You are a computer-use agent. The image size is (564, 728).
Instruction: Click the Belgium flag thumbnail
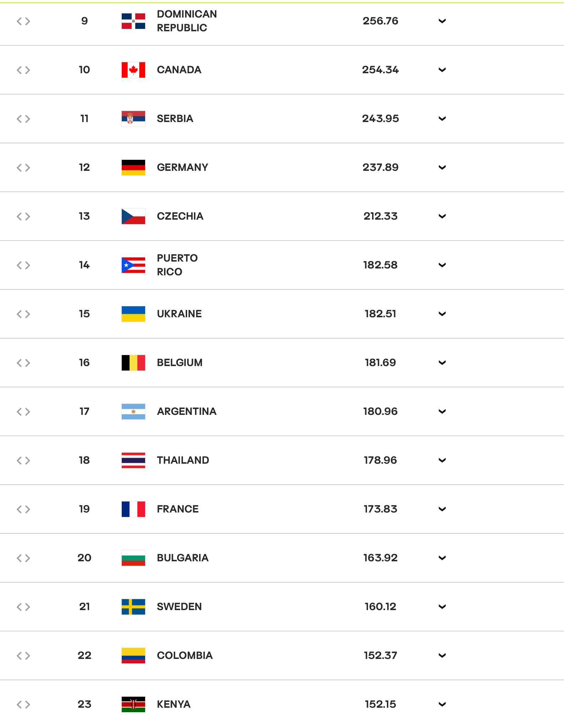[x=133, y=363]
